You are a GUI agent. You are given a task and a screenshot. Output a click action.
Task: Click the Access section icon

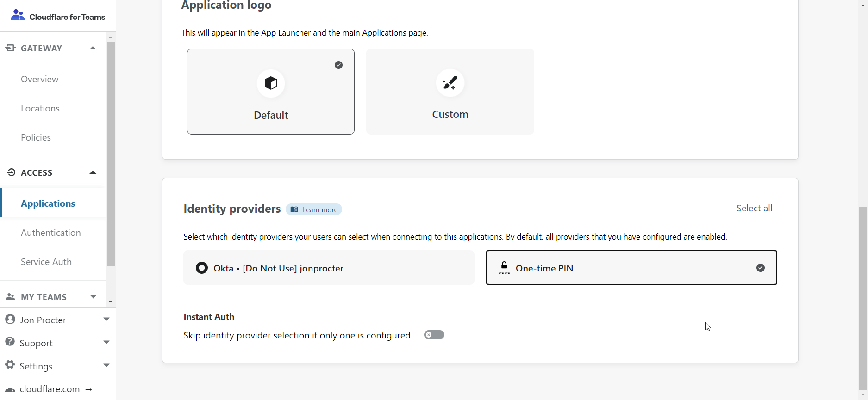pyautogui.click(x=10, y=172)
